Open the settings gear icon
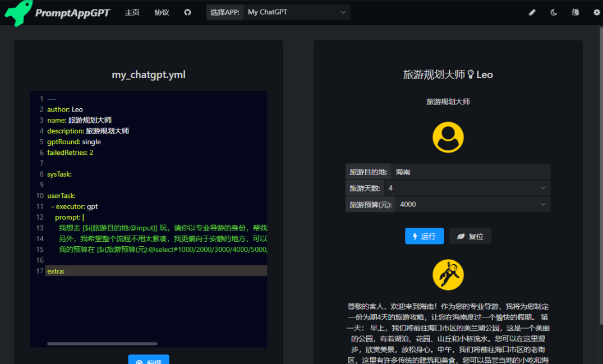Image resolution: width=603 pixels, height=364 pixels. (x=596, y=12)
